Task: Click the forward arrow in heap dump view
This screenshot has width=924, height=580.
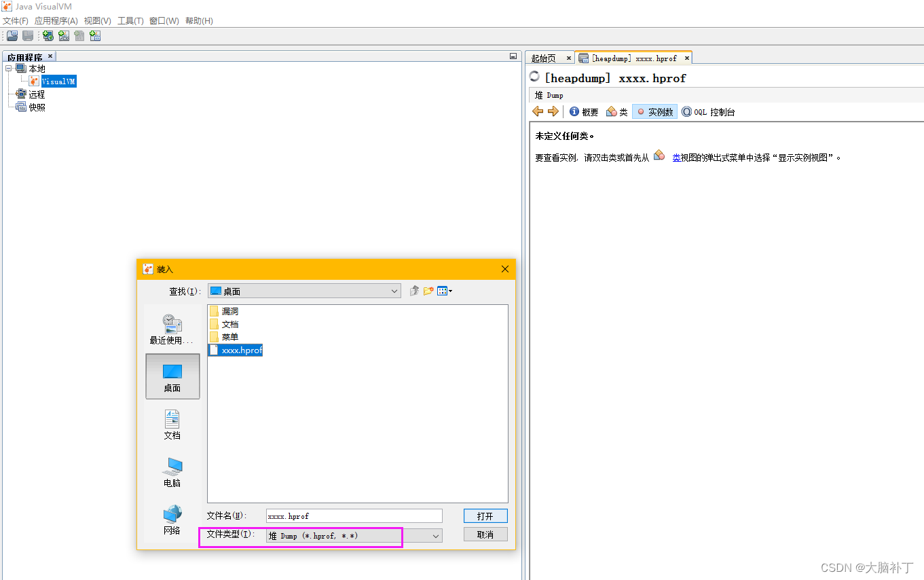Action: 553,111
